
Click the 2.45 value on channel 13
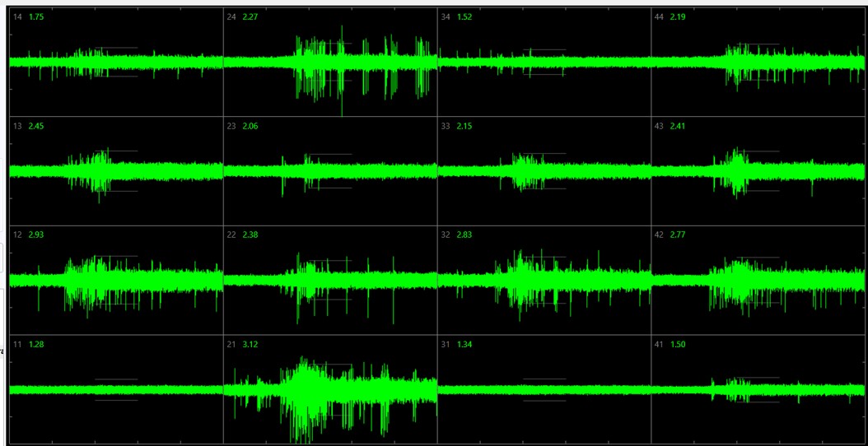36,126
